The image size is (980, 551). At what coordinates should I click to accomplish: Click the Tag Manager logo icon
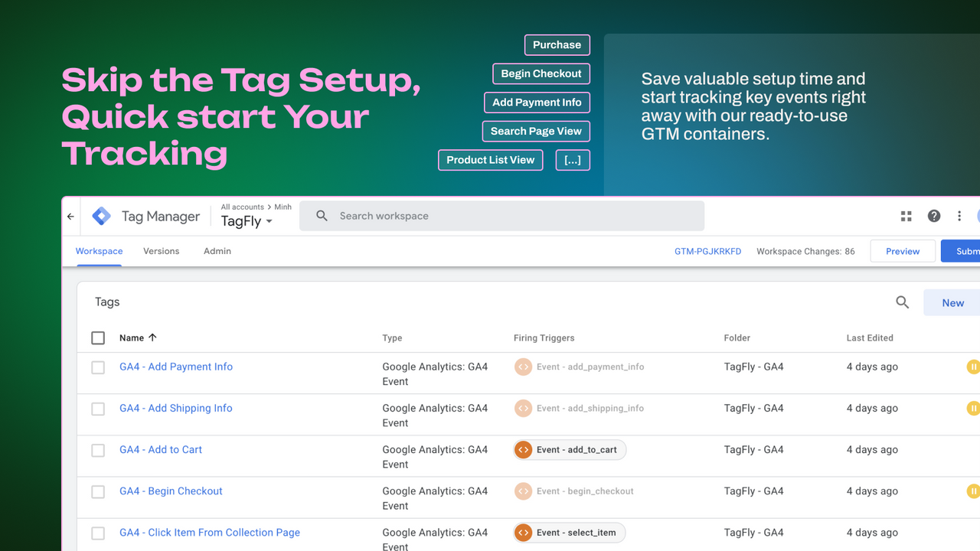(x=101, y=217)
